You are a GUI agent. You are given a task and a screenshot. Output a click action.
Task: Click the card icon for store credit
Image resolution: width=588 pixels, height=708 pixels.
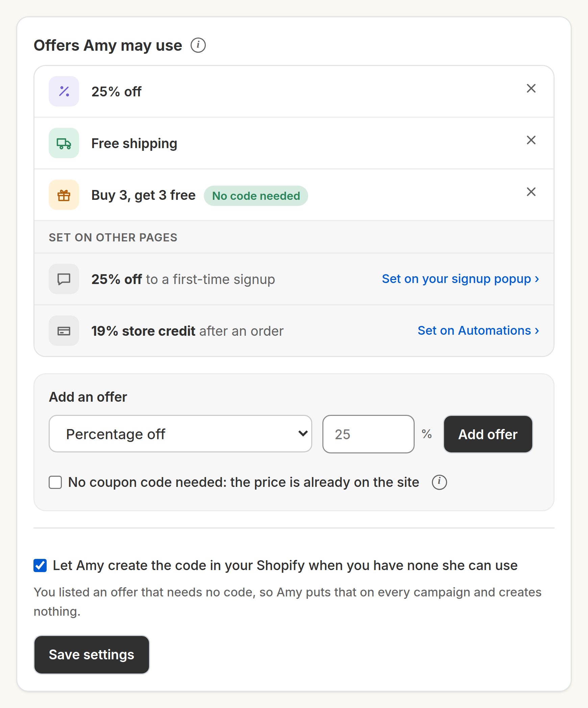(x=64, y=331)
